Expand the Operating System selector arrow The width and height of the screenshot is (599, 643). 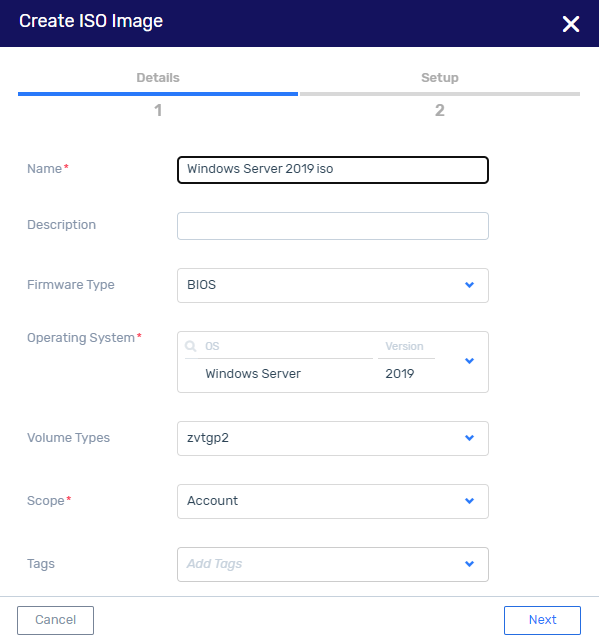tap(469, 361)
